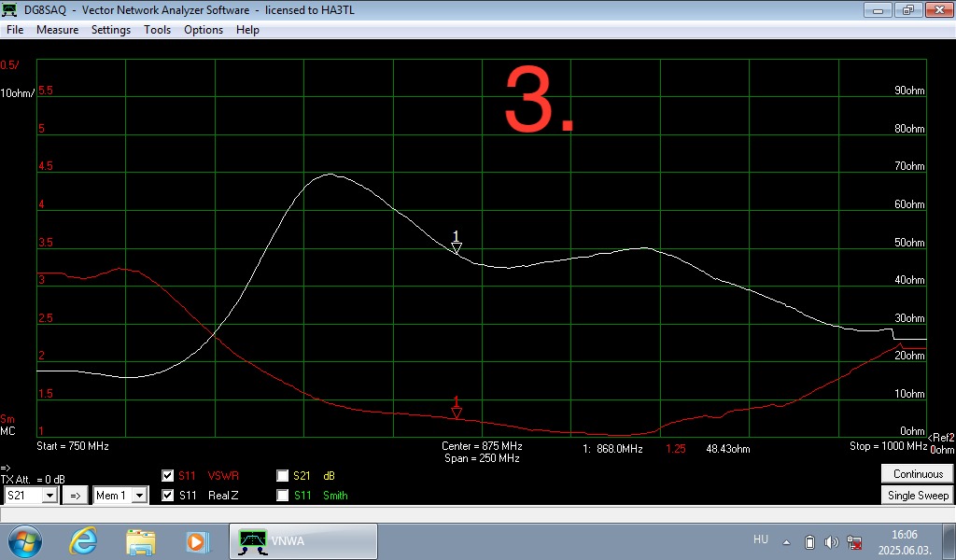Click the VNWA icon in the taskbar

click(303, 540)
